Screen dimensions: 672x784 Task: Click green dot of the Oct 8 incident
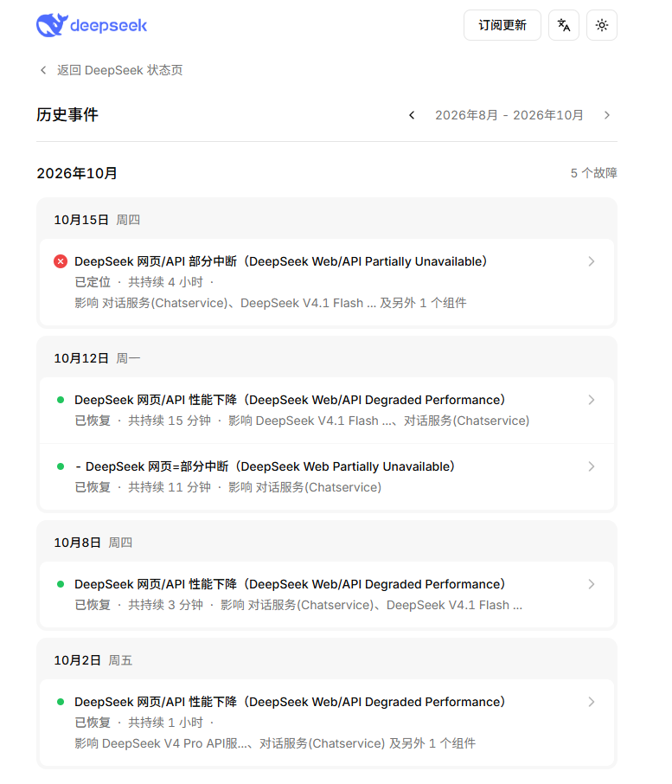61,584
